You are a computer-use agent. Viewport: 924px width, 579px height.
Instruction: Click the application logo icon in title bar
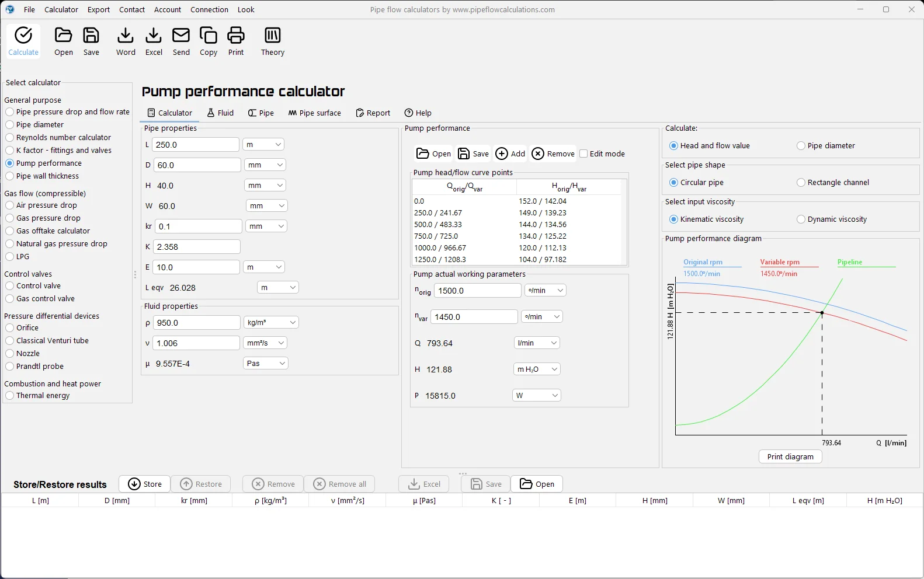[x=10, y=9]
